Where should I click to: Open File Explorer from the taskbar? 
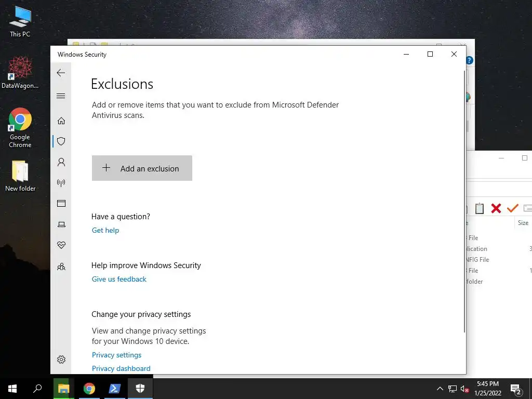pos(63,389)
